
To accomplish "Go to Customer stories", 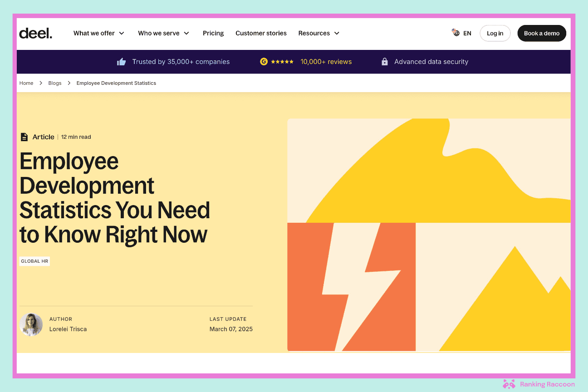I will click(261, 33).
